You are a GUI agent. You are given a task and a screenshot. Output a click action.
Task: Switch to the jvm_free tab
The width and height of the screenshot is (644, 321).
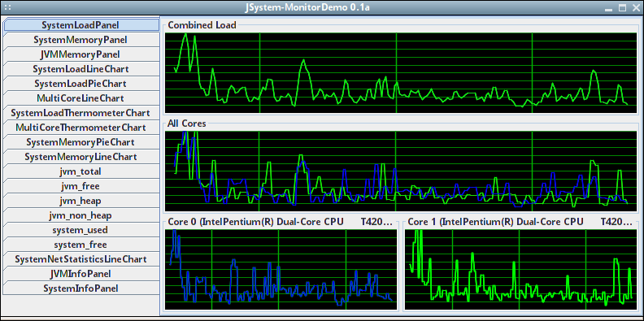(81, 186)
